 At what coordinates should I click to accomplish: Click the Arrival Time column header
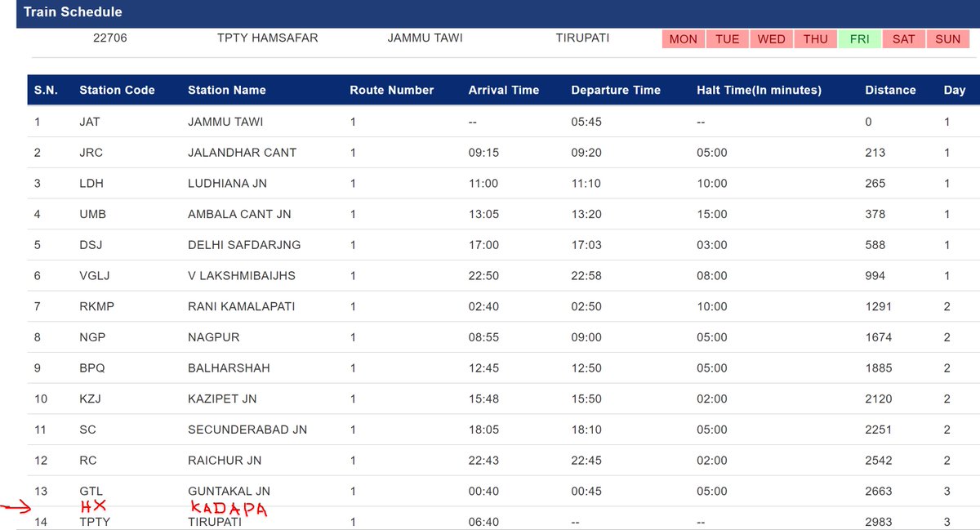coord(504,90)
